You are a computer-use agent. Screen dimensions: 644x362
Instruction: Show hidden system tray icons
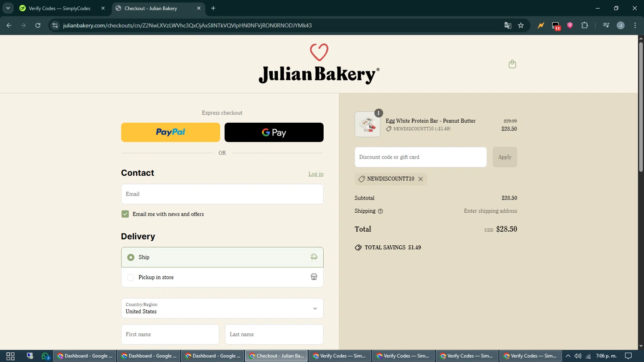568,356
